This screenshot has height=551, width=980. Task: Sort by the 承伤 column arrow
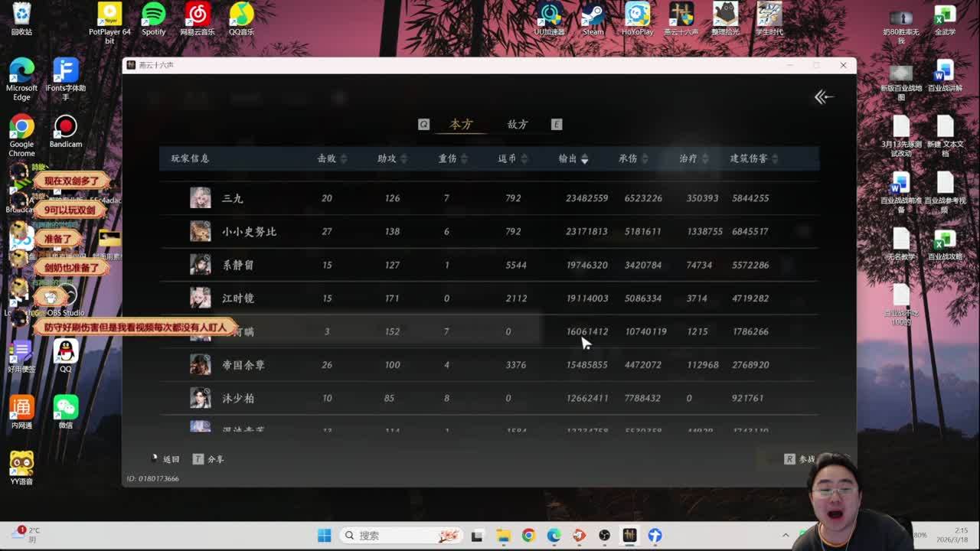(x=645, y=158)
